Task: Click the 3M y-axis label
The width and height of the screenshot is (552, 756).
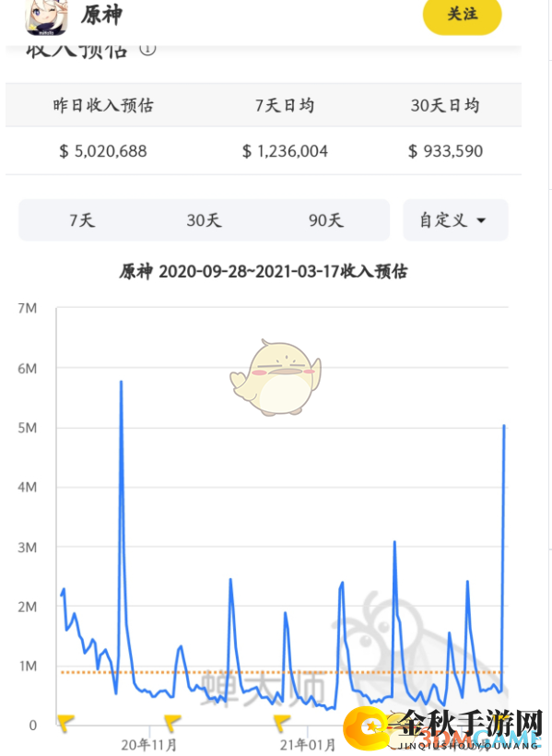Action: (28, 548)
